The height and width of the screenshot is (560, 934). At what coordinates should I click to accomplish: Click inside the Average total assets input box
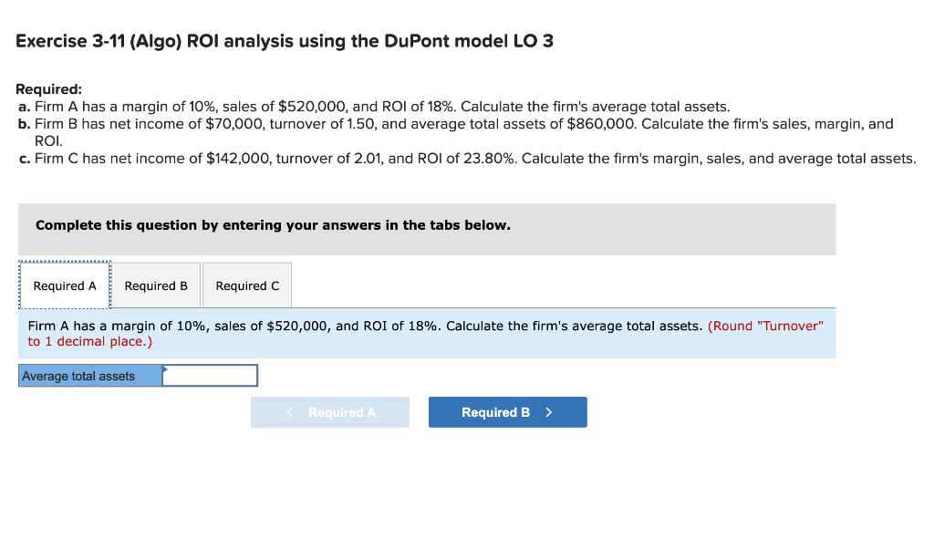click(x=210, y=375)
